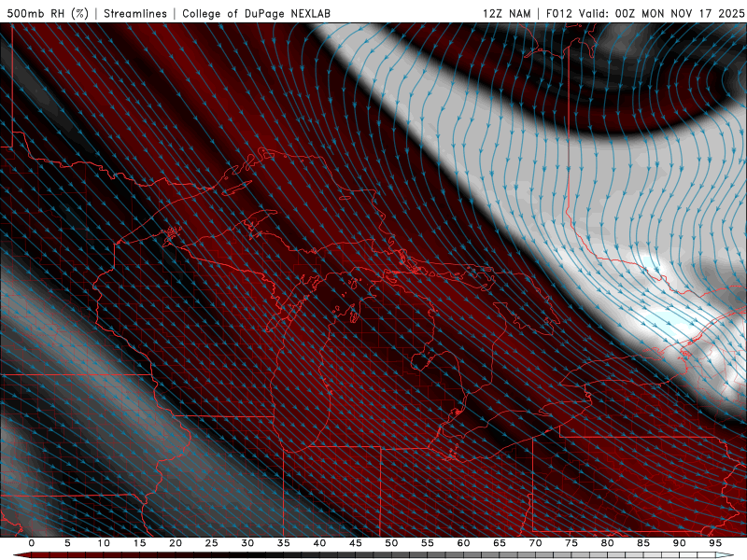The image size is (747, 560).
Task: Click the "5" value on the legend scale
Action: [67, 543]
